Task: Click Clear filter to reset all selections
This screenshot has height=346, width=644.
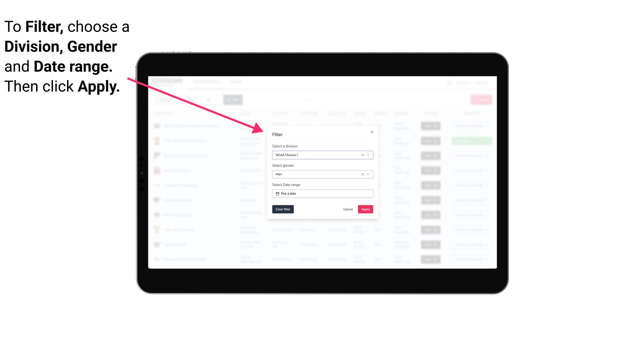Action: [x=283, y=209]
